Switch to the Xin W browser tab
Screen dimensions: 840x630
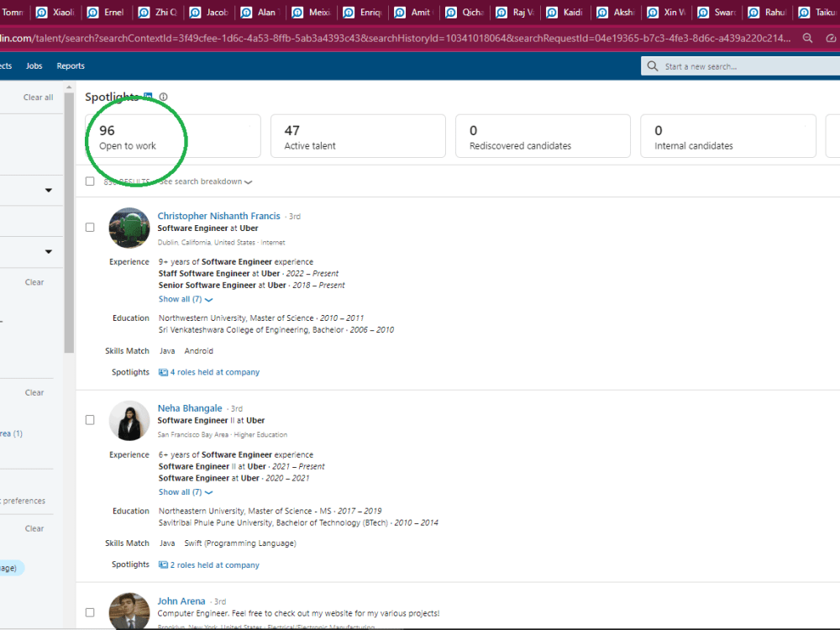click(x=667, y=12)
